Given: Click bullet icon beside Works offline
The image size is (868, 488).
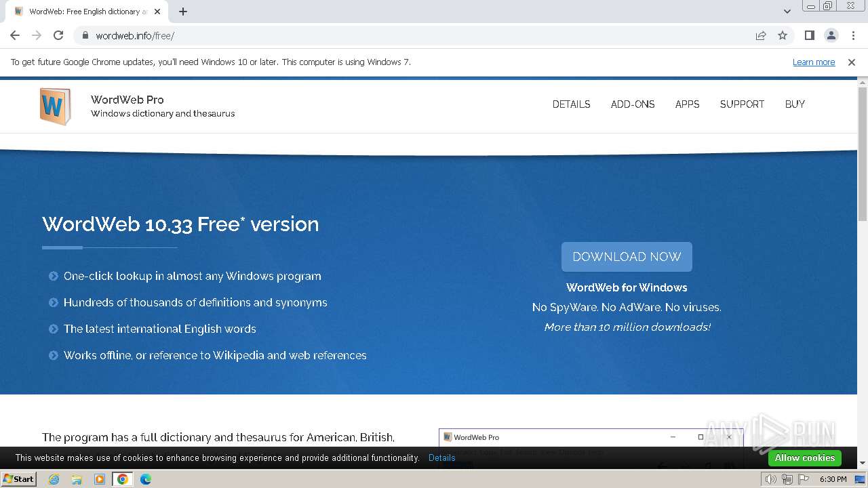Looking at the screenshot, I should tap(54, 355).
